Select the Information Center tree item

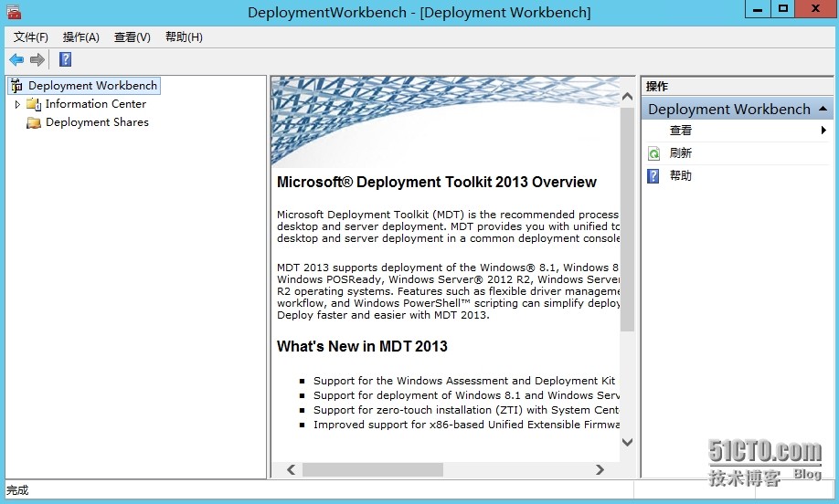(96, 104)
